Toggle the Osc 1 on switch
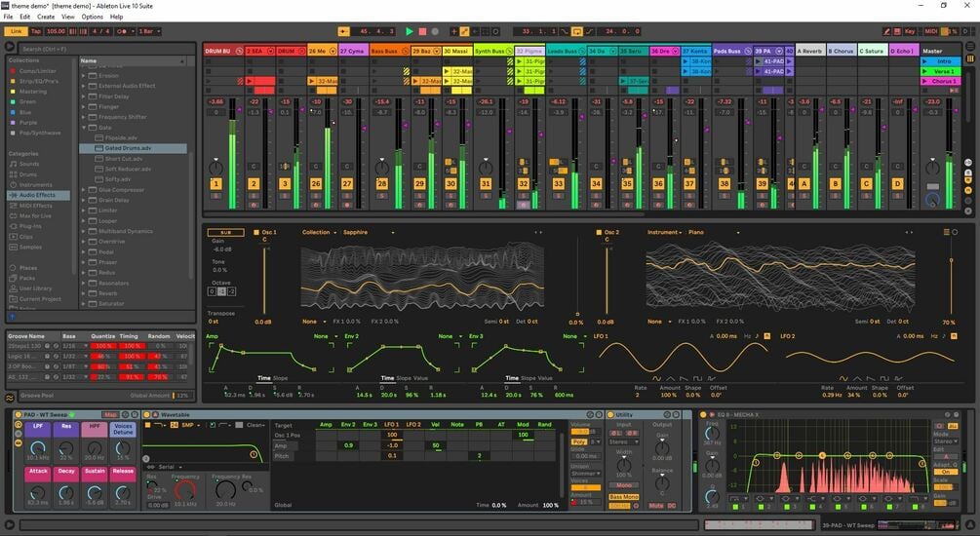Screen dimensions: 980x536 point(256,232)
